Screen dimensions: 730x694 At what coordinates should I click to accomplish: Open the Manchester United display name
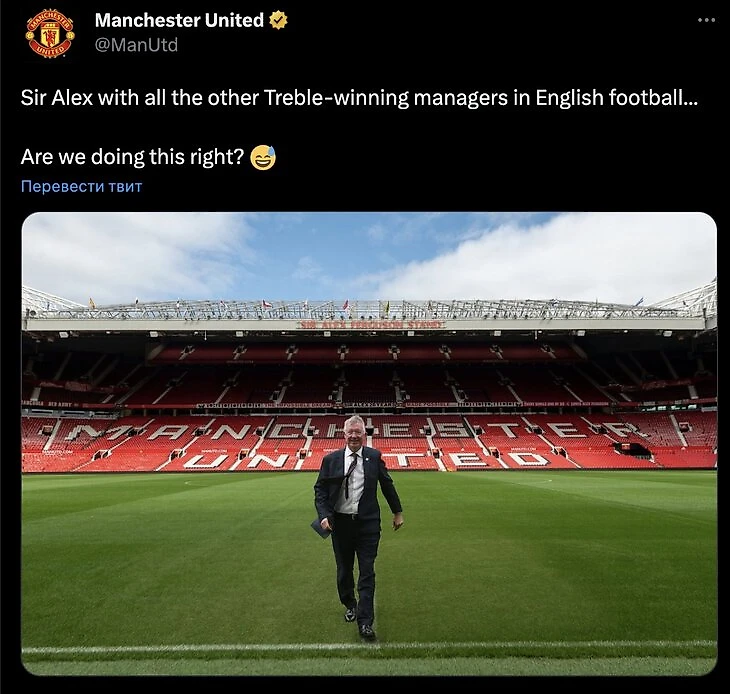179,20
